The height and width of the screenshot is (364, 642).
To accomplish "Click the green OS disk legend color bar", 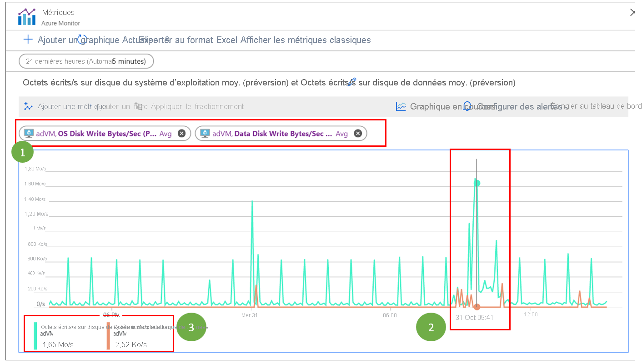I will [x=35, y=336].
